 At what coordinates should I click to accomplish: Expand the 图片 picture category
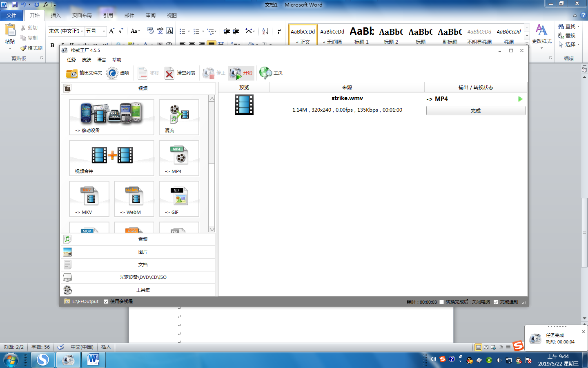tap(138, 252)
